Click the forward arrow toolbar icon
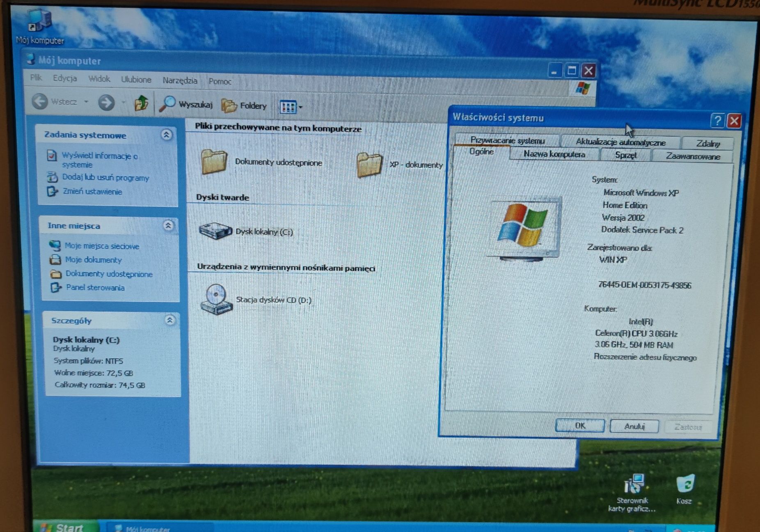The width and height of the screenshot is (760, 532). tap(106, 102)
